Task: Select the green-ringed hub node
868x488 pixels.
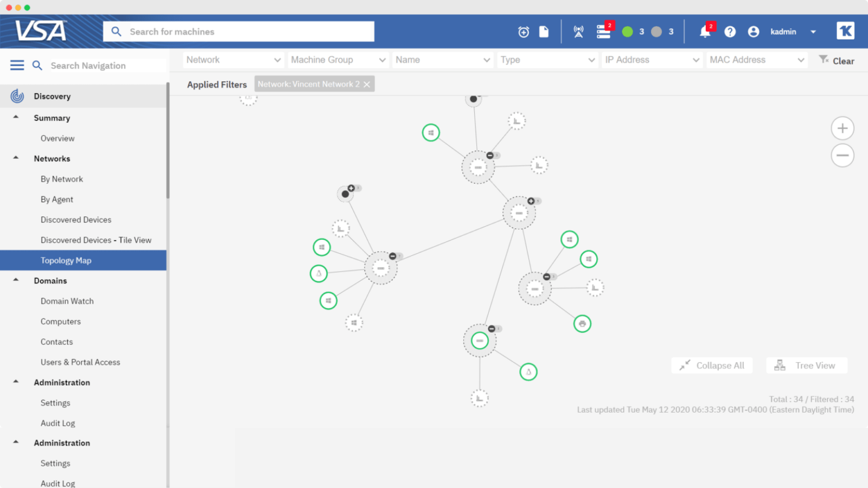Action: [x=480, y=341]
